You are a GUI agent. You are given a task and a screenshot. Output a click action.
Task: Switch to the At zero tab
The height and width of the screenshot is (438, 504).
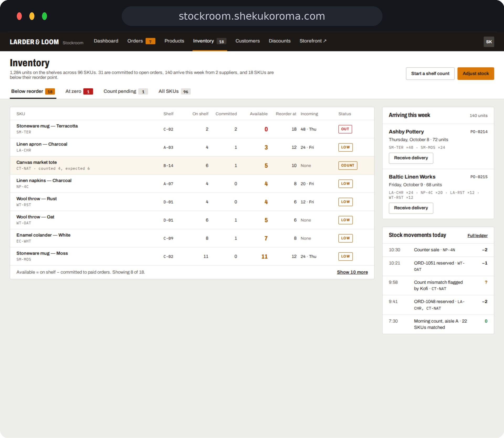[79, 91]
